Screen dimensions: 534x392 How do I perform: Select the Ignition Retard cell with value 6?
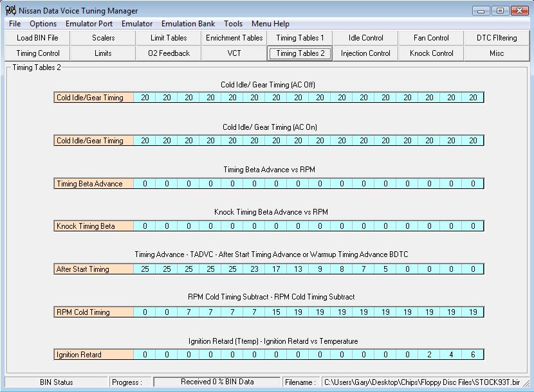coord(473,355)
